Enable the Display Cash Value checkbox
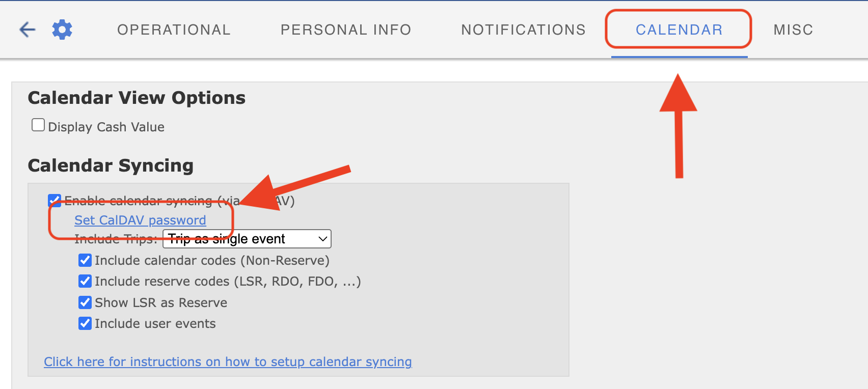Image resolution: width=868 pixels, height=389 pixels. coord(38,124)
